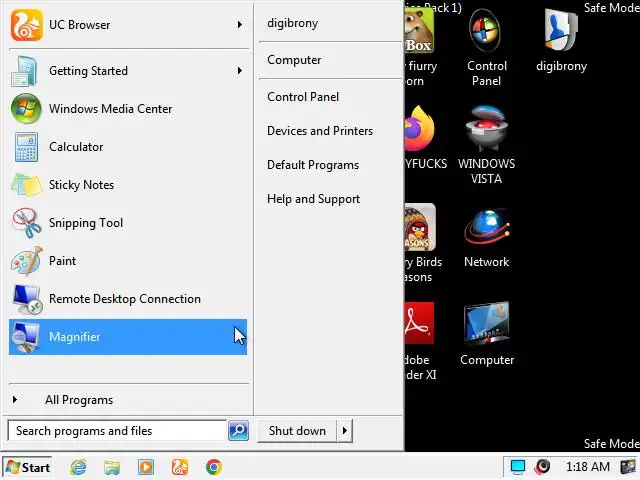The width and height of the screenshot is (640, 480).
Task: Focus the Search programs and files box
Action: point(117,431)
